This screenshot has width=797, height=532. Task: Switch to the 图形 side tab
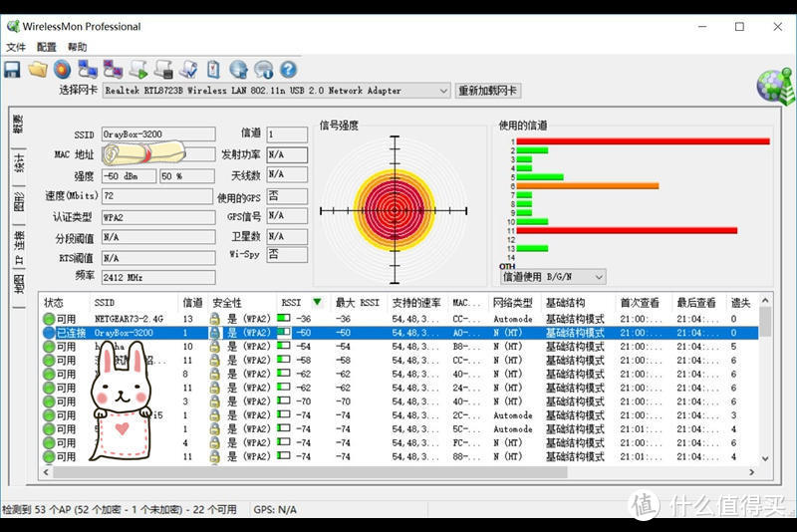pyautogui.click(x=18, y=201)
